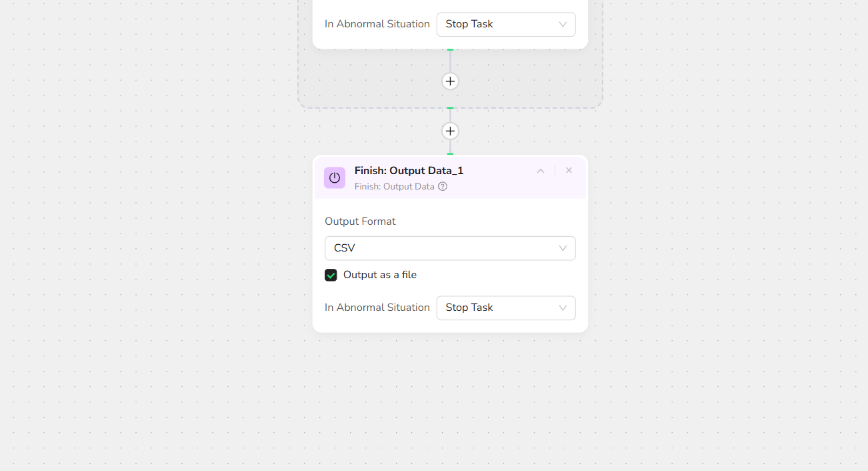
Task: Uncheck the Output as a file checkbox
Action: coord(331,275)
